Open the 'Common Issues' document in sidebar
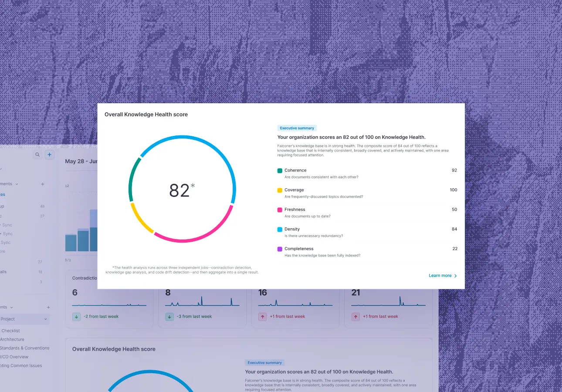 coord(21,366)
